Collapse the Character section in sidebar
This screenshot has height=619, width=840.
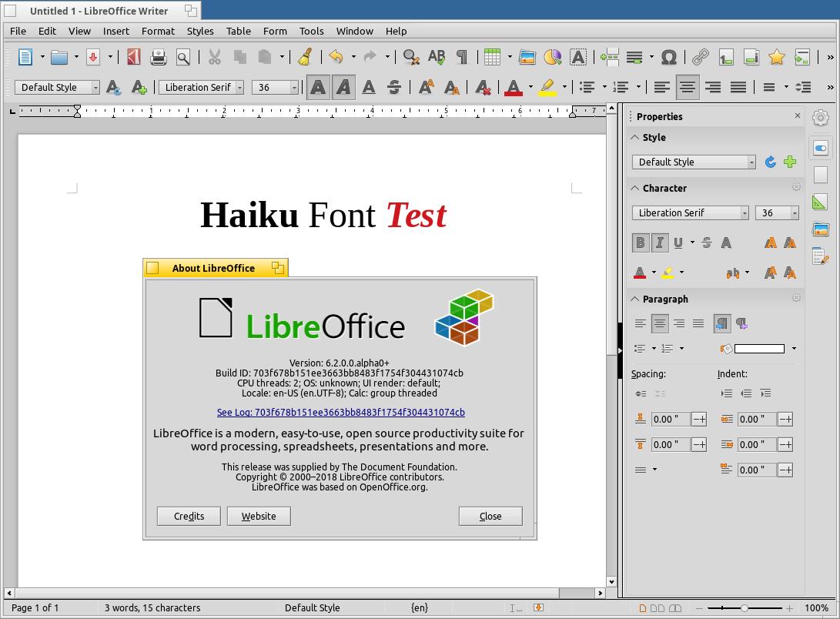[x=635, y=188]
